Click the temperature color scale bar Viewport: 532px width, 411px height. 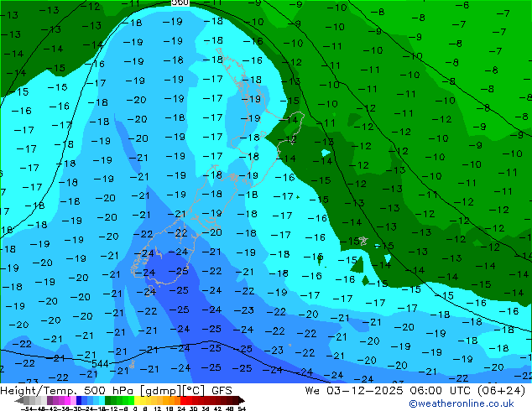pos(129,401)
